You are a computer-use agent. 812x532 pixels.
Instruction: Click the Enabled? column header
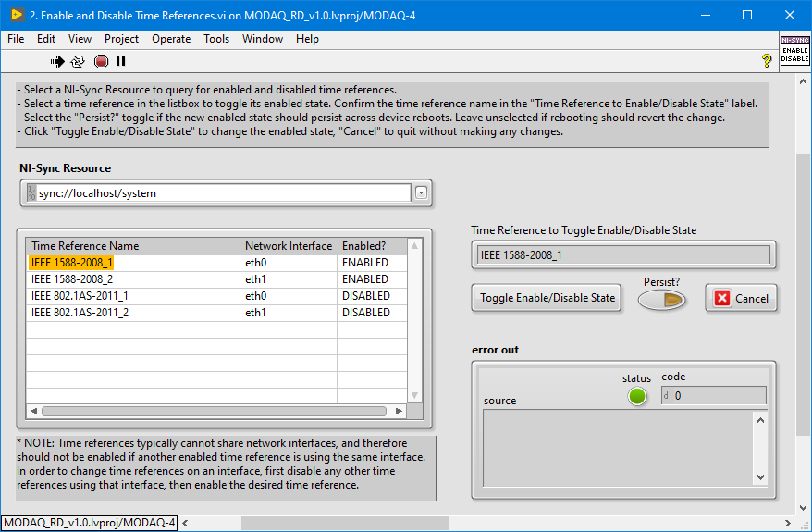(373, 246)
